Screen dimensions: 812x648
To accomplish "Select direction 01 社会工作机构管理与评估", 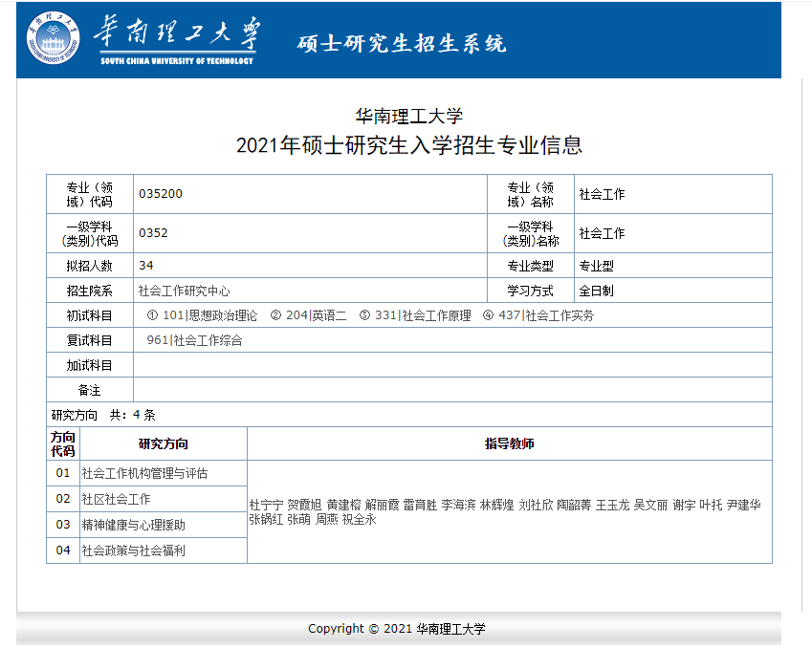I will pos(144,473).
